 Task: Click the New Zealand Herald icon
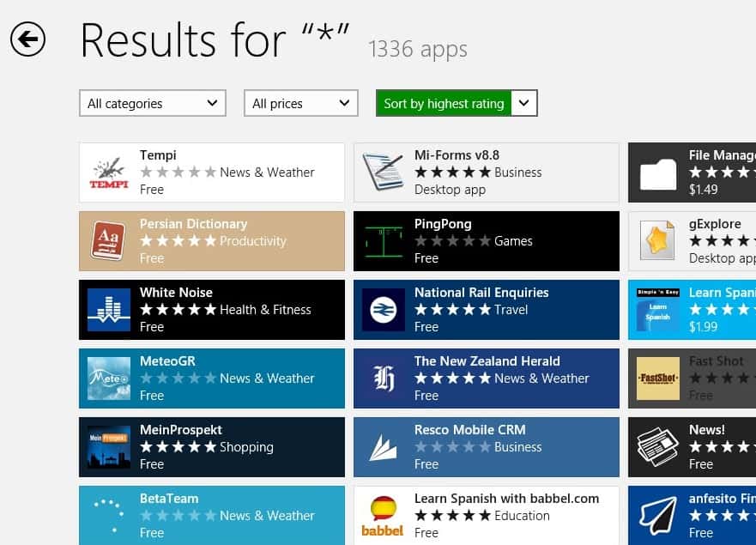pos(384,378)
